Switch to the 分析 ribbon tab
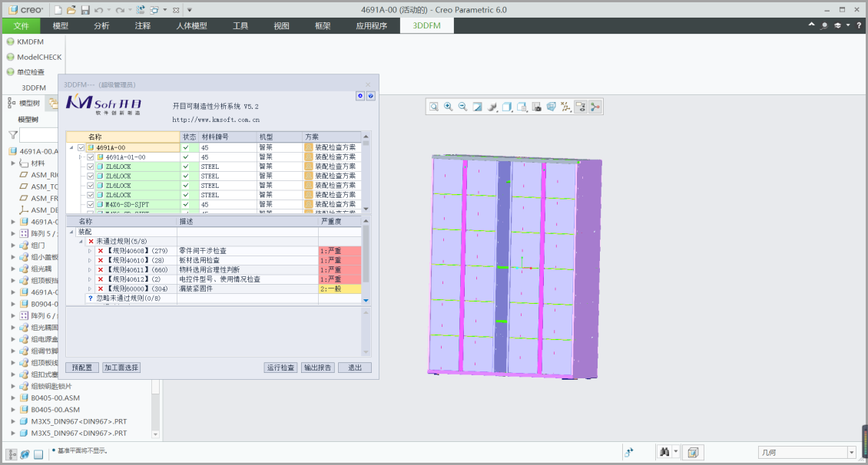 (x=101, y=25)
